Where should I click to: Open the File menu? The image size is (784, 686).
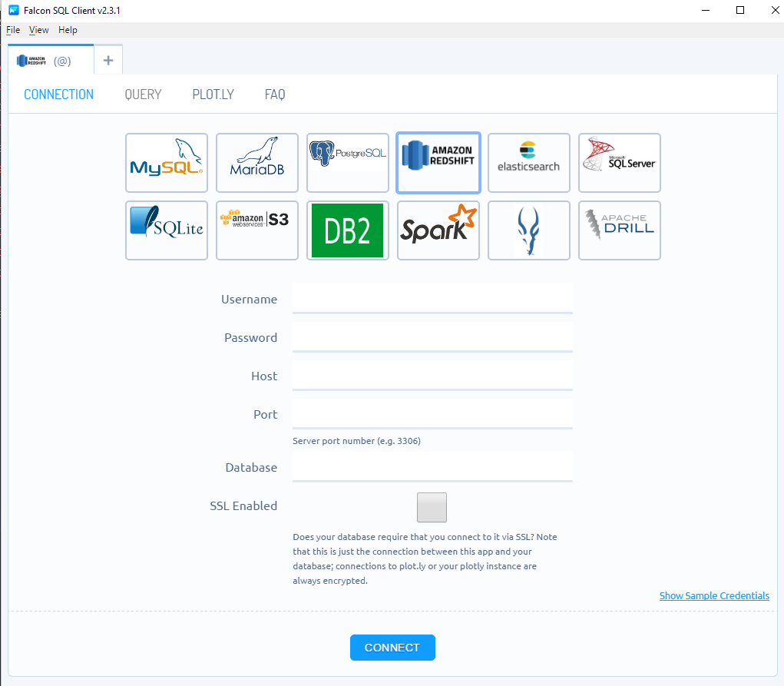12,29
